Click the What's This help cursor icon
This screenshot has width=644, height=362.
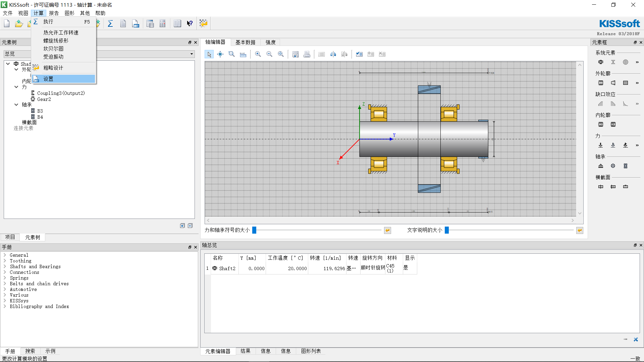[190, 23]
